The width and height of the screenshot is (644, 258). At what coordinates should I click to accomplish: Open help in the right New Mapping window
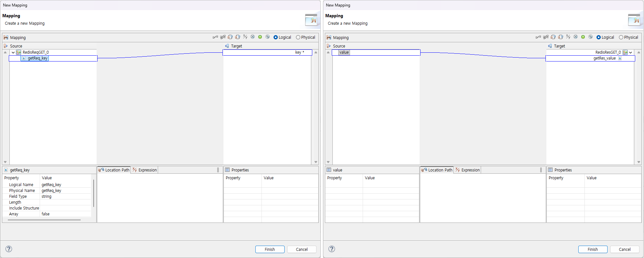pos(332,249)
